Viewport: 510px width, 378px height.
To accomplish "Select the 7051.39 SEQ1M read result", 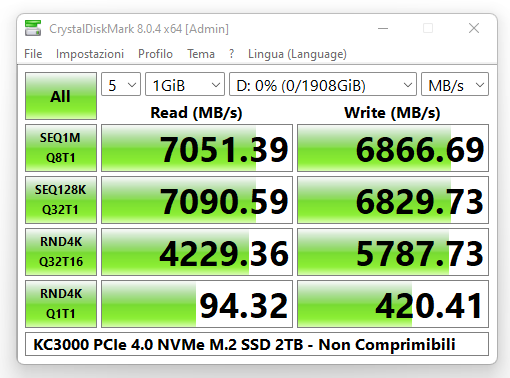I will pyautogui.click(x=197, y=148).
